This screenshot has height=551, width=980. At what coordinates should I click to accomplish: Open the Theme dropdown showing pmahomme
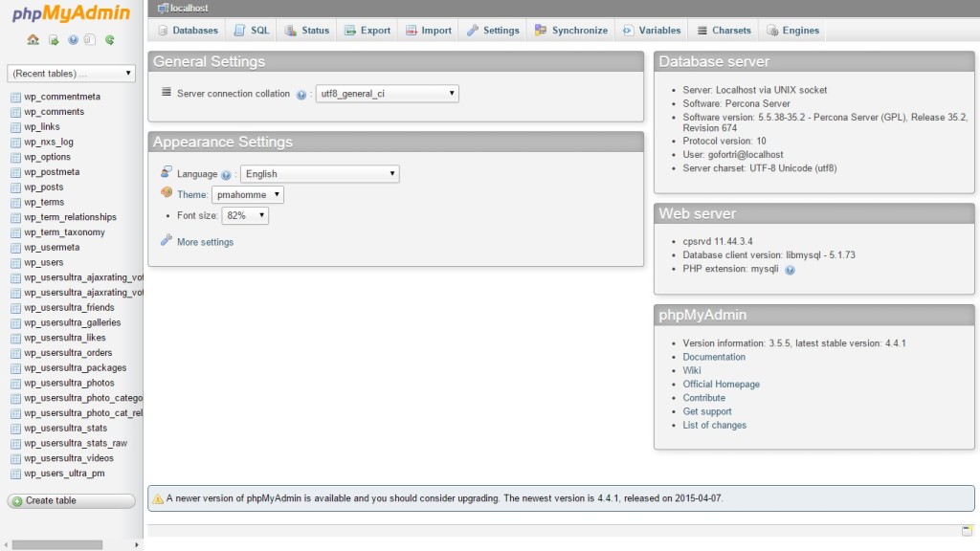[248, 194]
